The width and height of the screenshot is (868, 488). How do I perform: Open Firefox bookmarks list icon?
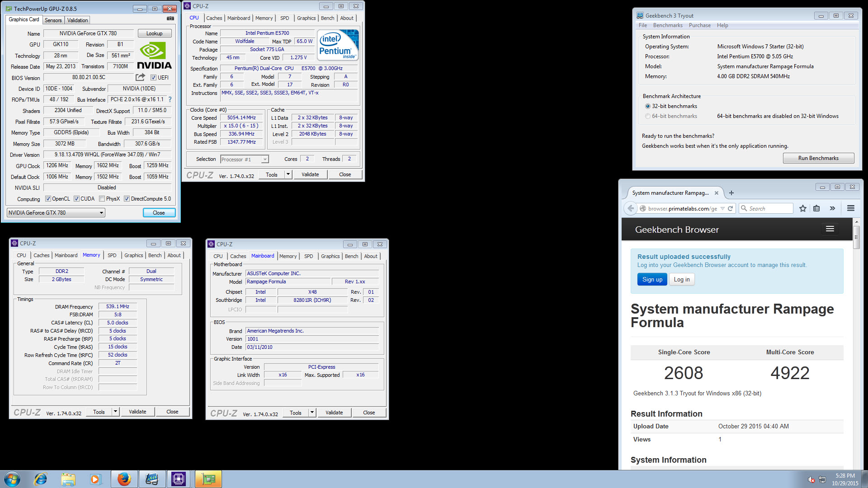816,208
